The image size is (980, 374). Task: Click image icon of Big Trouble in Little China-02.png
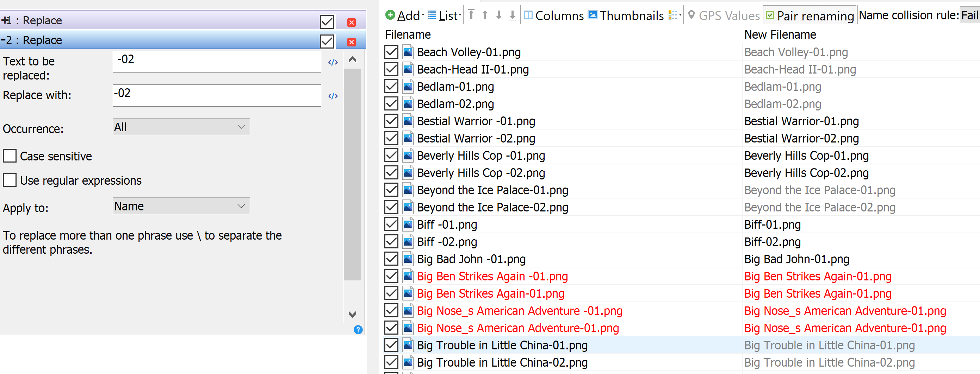[408, 362]
